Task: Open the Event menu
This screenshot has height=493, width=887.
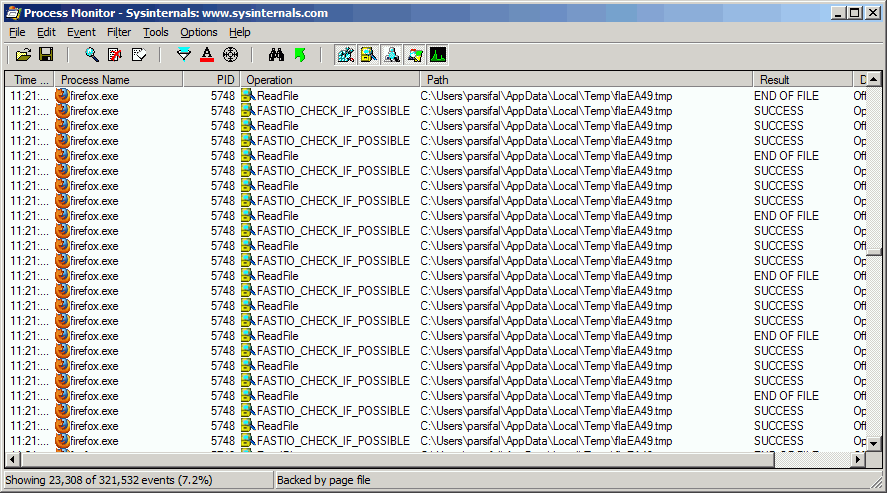Action: (x=81, y=32)
